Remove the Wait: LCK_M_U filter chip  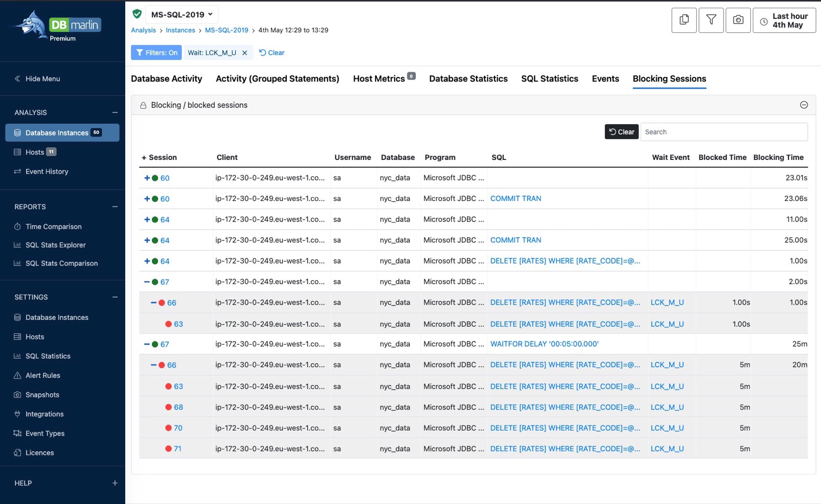click(245, 53)
